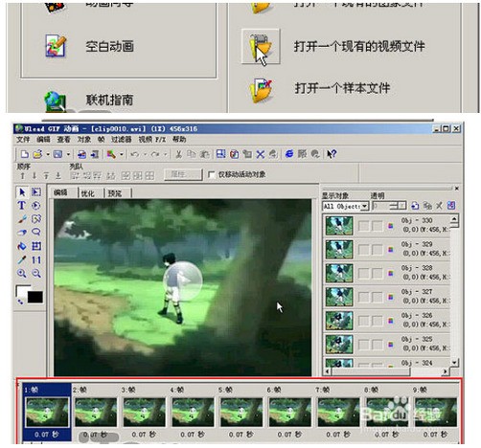Click the black background color swatch
This screenshot has width=481, height=448.
[35, 297]
